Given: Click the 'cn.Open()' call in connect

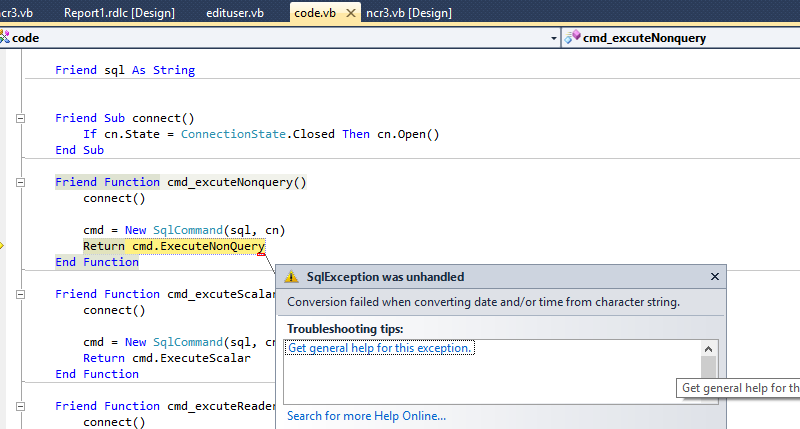Looking at the screenshot, I should (x=408, y=134).
